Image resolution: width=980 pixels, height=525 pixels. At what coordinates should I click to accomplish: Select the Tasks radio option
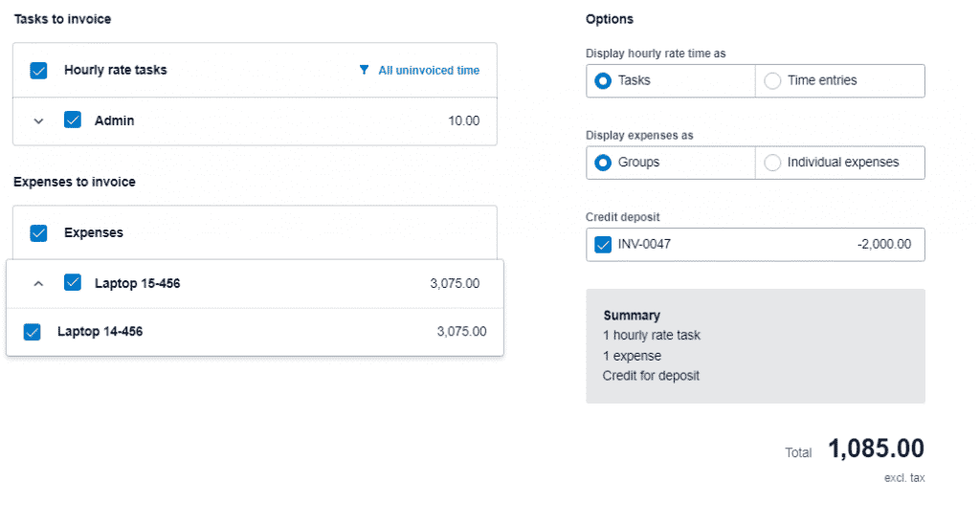tap(603, 80)
